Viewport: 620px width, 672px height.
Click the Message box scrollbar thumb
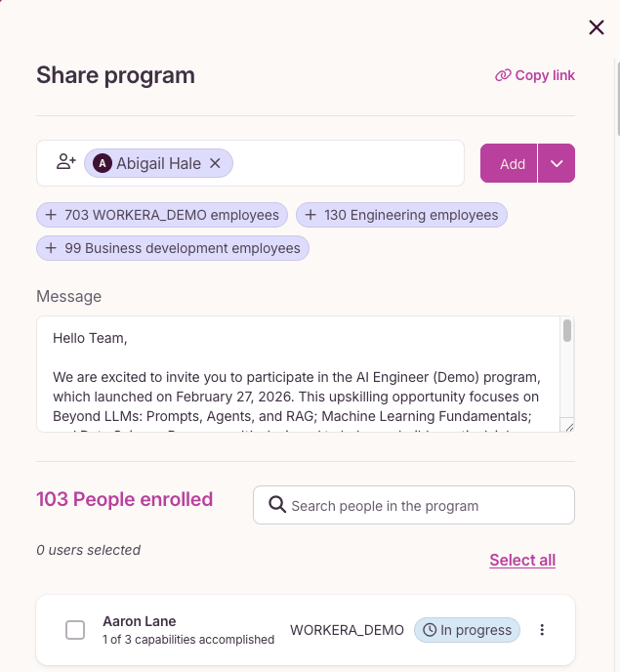click(x=567, y=330)
